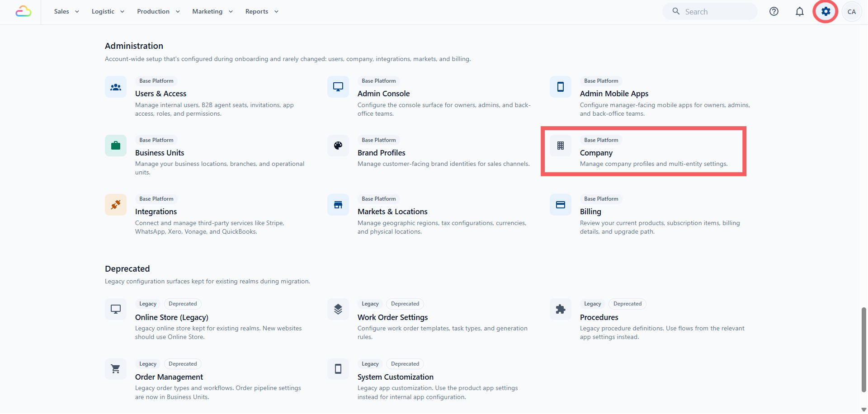Open the Production menu
This screenshot has width=868, height=414.
pos(158,11)
